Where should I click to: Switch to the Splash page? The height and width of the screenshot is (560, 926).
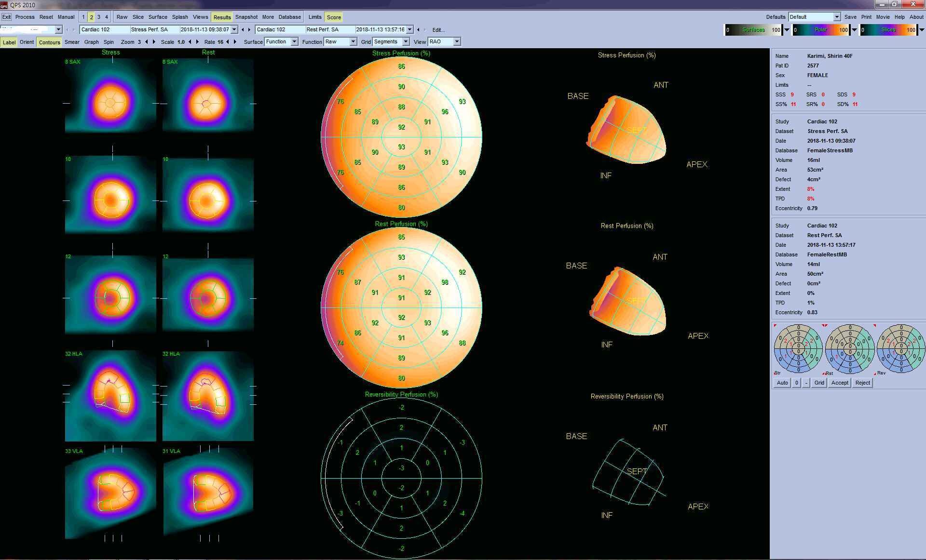180,17
